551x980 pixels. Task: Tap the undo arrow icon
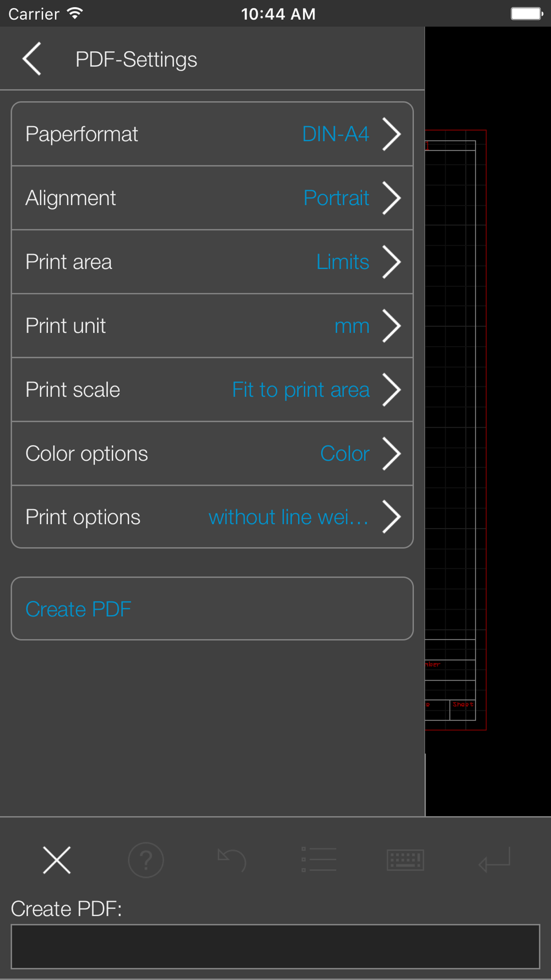(231, 860)
